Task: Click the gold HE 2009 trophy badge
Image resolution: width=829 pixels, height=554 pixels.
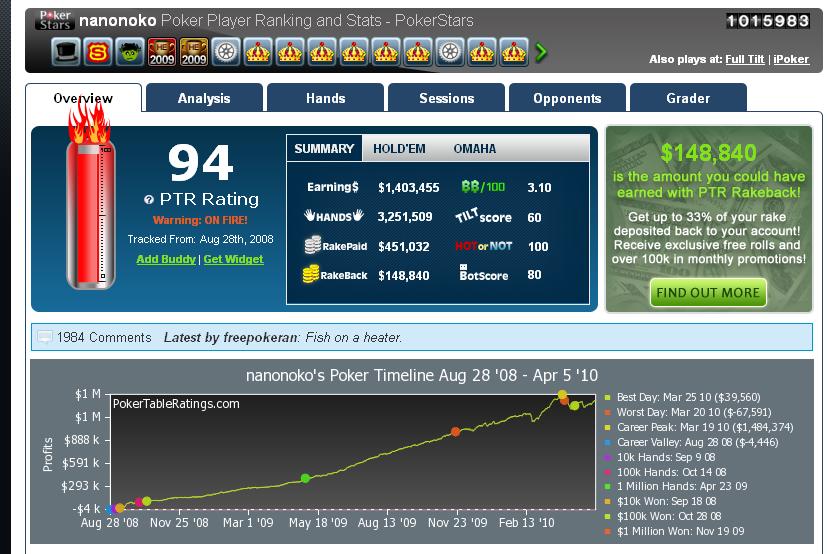Action: pos(194,52)
